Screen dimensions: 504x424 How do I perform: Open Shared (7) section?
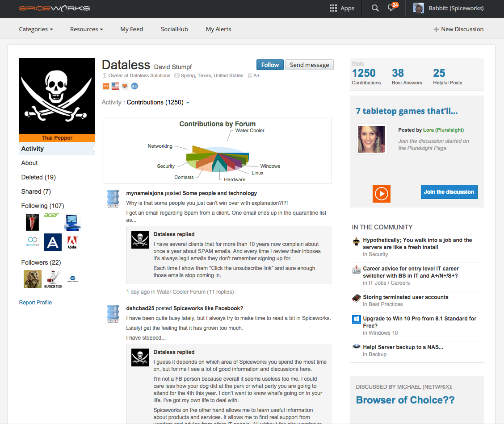(36, 191)
